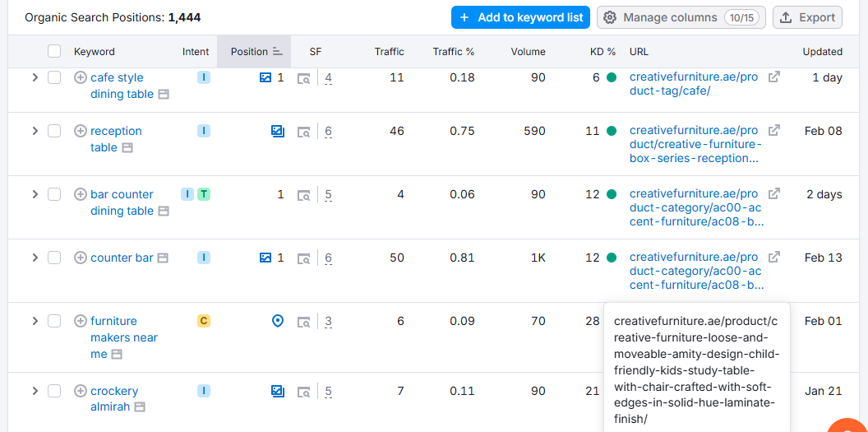Click image pack position icon for crockery almirah

point(278,391)
